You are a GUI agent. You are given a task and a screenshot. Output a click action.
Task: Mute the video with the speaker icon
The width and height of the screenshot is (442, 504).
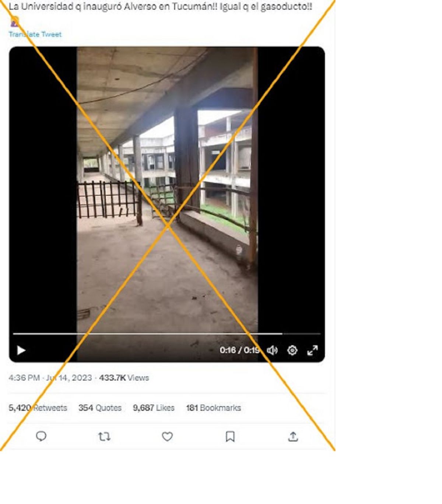coord(272,350)
